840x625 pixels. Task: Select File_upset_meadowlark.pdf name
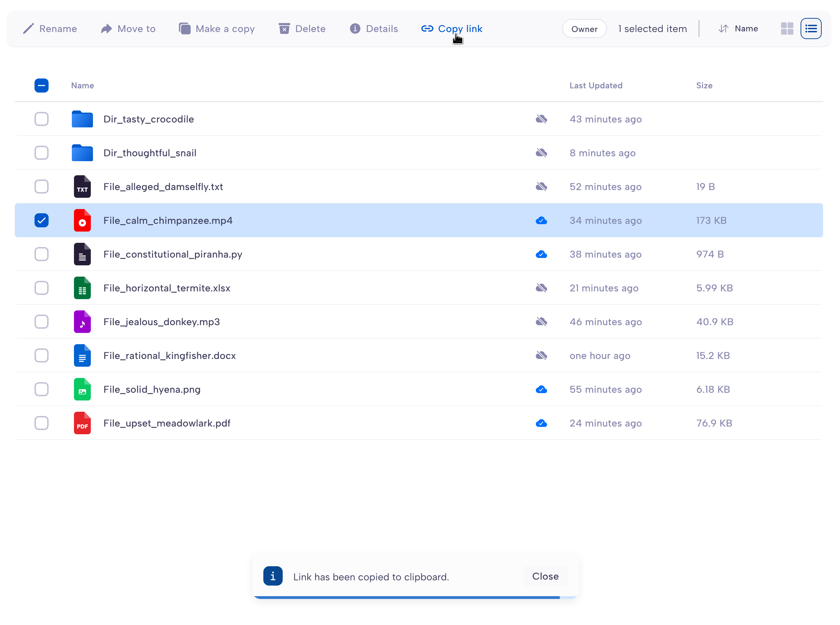pyautogui.click(x=167, y=423)
